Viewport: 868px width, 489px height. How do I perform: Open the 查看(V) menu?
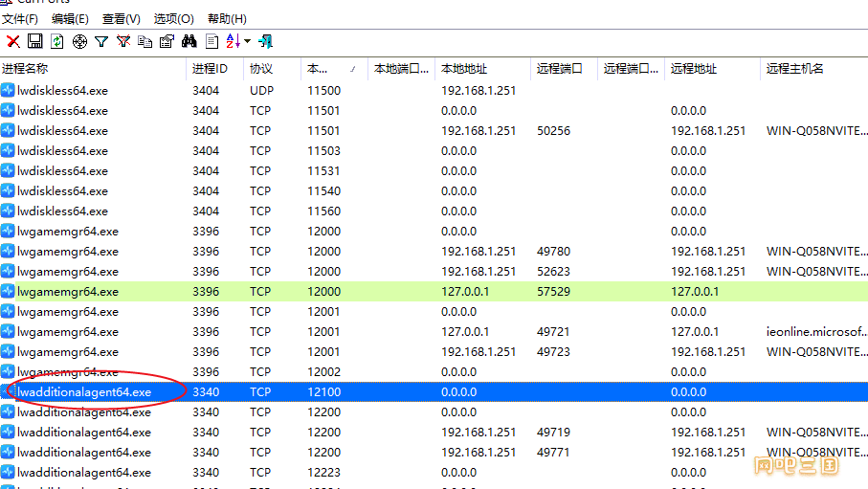pyautogui.click(x=122, y=19)
